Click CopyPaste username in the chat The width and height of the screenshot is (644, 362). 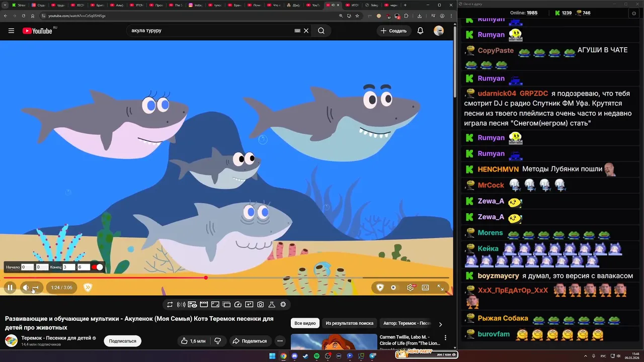click(496, 51)
